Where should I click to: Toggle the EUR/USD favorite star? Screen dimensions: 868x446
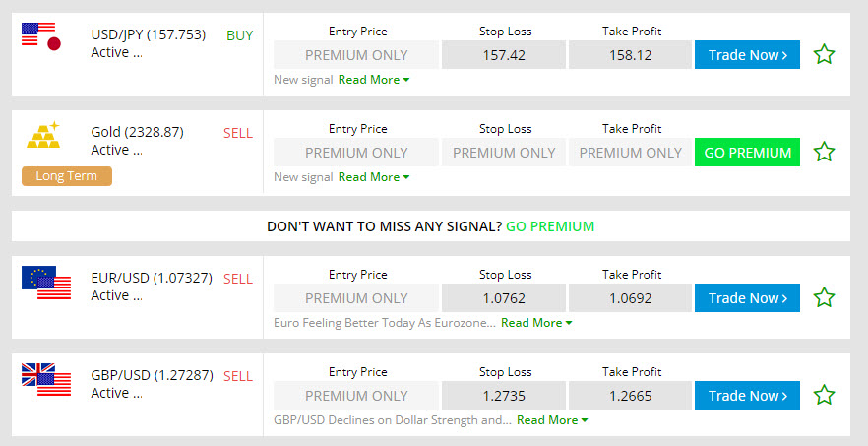point(824,298)
